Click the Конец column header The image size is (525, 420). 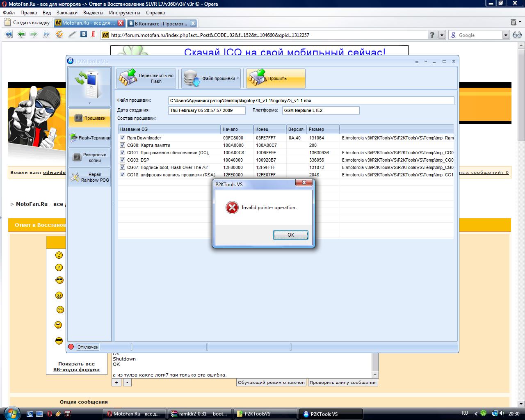270,129
